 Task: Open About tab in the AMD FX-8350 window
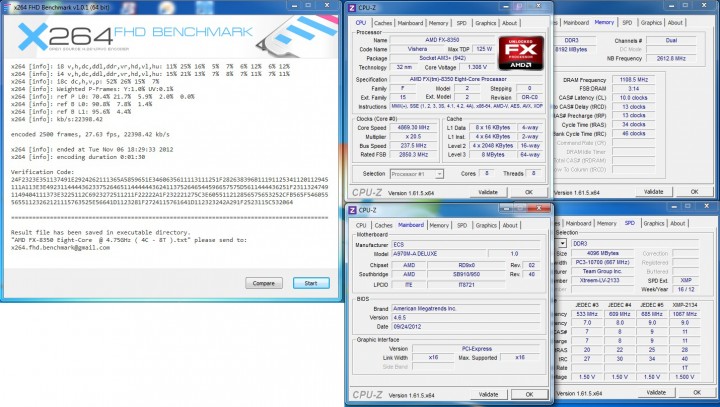pos(509,23)
